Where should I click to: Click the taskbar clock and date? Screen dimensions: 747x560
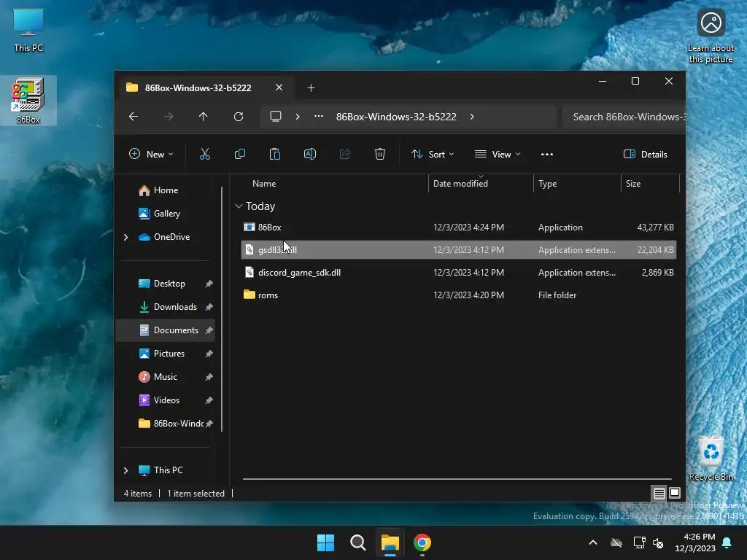click(695, 542)
